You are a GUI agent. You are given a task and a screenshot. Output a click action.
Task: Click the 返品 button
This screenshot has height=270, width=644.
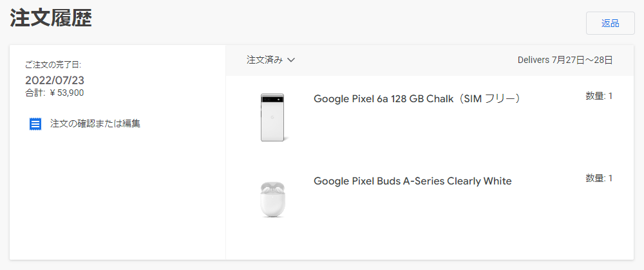click(x=610, y=23)
